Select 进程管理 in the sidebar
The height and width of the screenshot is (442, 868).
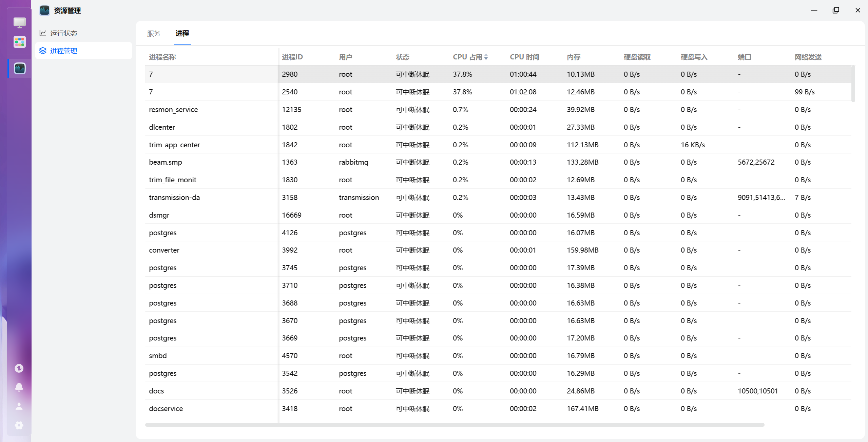click(63, 51)
